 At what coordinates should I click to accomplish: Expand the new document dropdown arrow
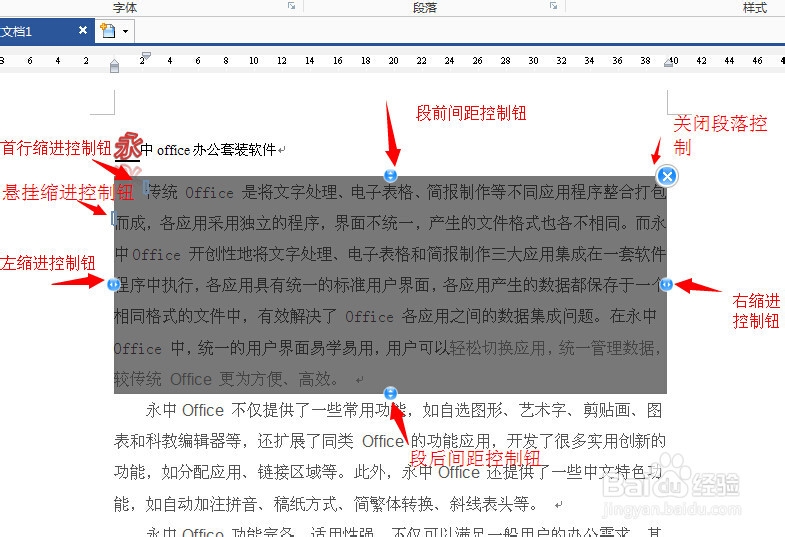tap(125, 31)
